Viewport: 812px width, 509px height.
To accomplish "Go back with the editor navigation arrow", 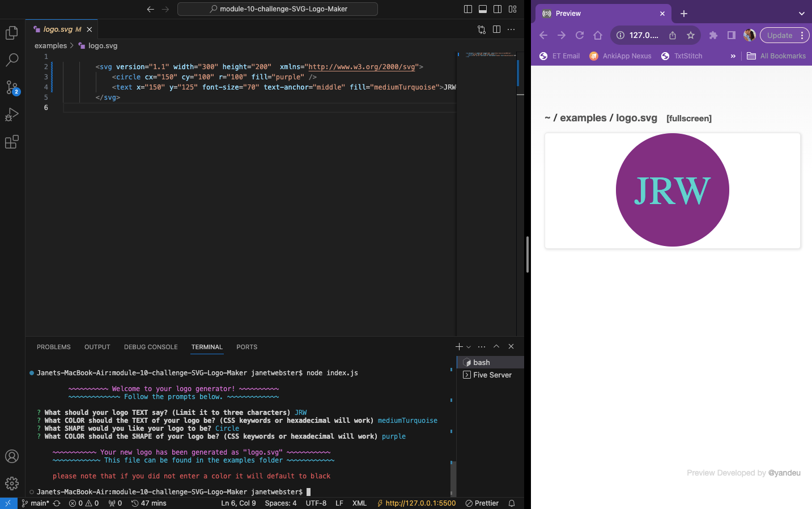I will tap(150, 9).
